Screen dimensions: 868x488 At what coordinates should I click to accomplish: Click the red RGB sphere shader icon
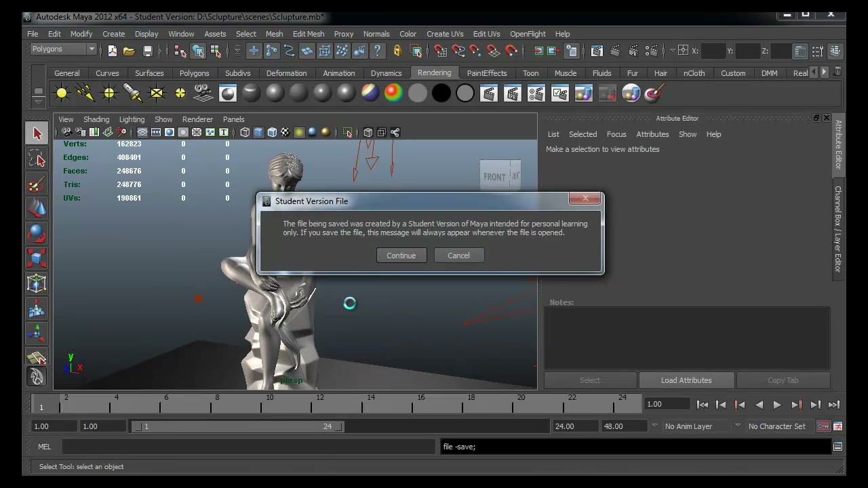point(393,93)
